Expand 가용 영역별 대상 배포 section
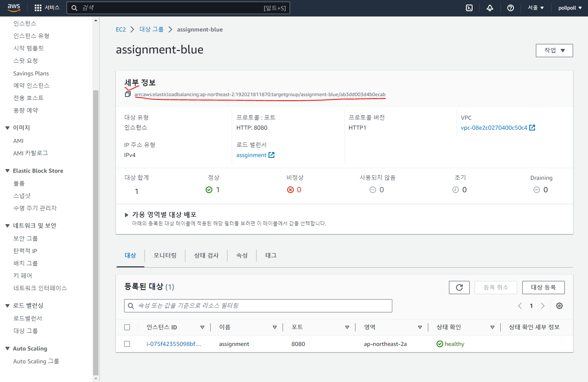This screenshot has width=588, height=382. click(x=127, y=215)
